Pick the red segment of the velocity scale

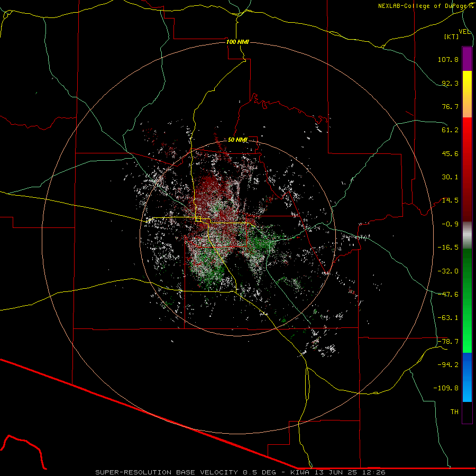pyautogui.click(x=467, y=169)
